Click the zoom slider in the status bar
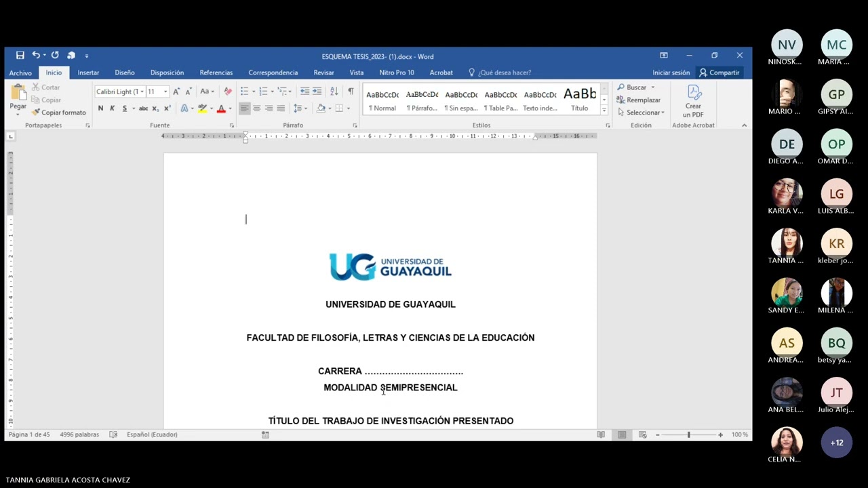This screenshot has height=488, width=868. click(x=688, y=434)
